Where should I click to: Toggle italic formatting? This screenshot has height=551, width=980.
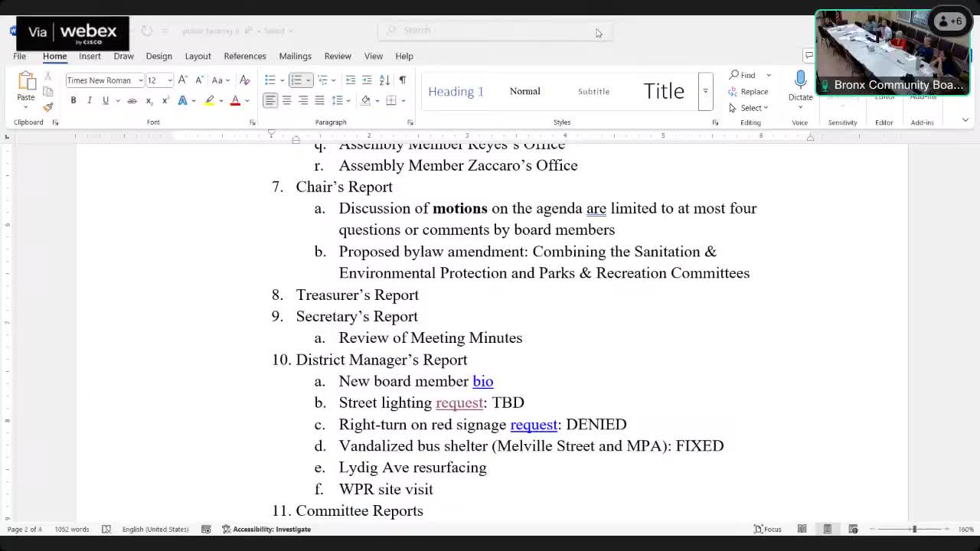pyautogui.click(x=89, y=100)
